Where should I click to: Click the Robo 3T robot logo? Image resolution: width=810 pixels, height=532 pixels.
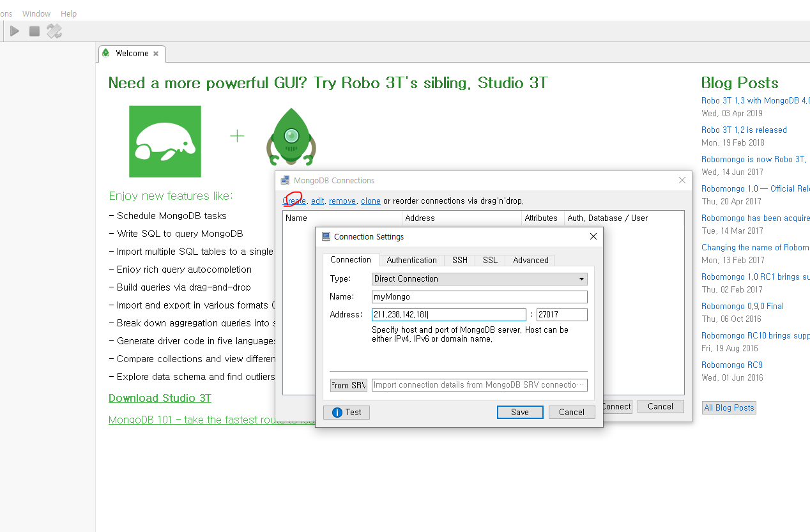[x=291, y=137]
